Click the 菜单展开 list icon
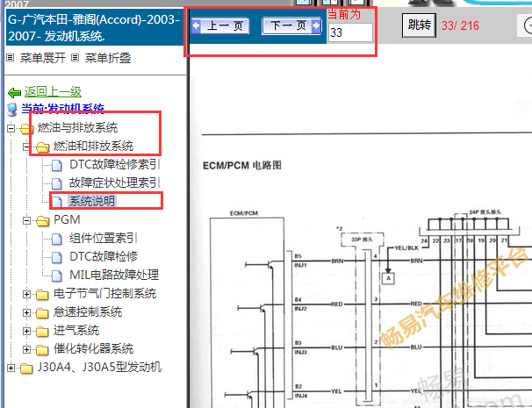Viewport: 532px width, 408px height. [x=11, y=58]
